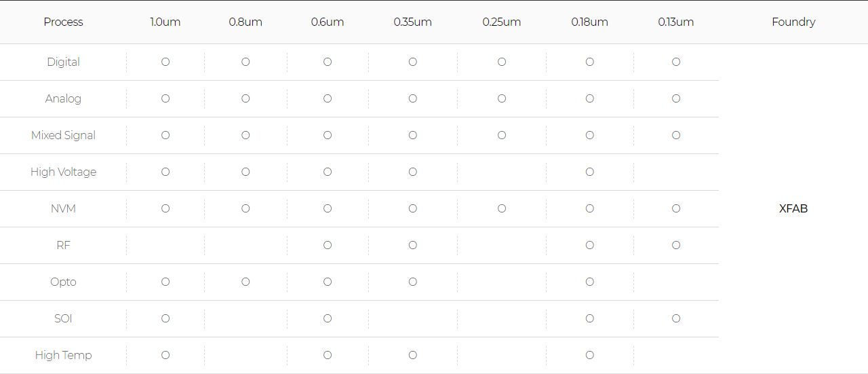This screenshot has height=374, width=868.
Task: Click the RF row circle under 0.6um
Action: coord(328,245)
